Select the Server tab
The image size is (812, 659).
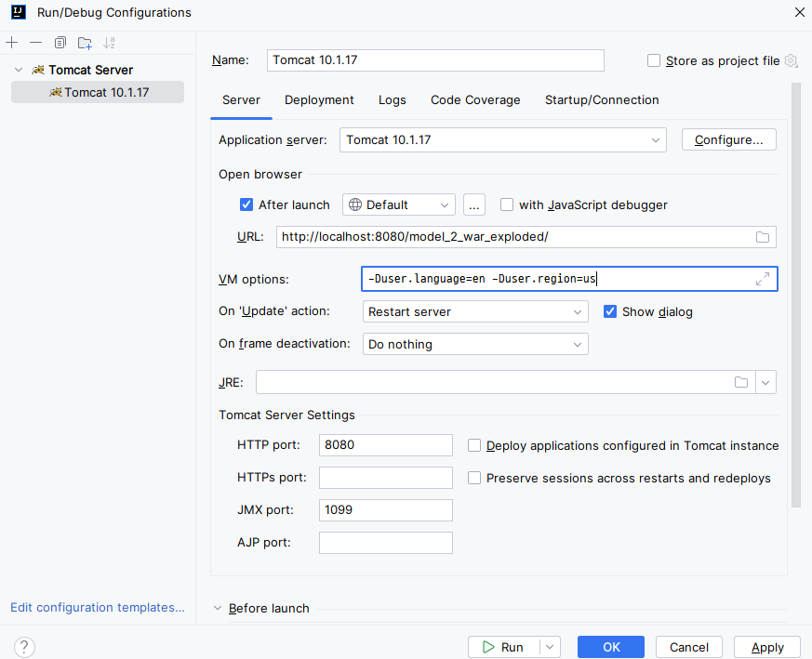pos(241,99)
